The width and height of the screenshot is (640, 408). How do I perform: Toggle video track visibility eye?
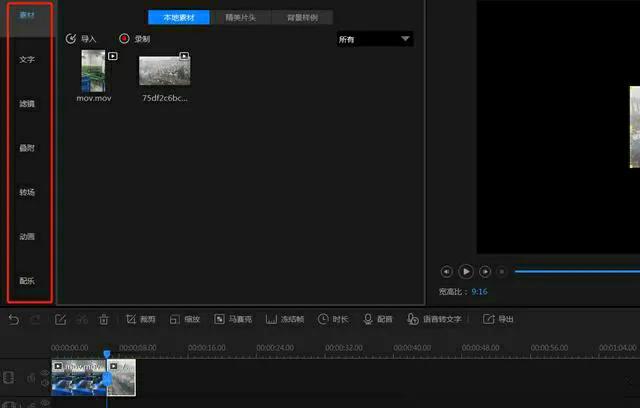pyautogui.click(x=44, y=372)
